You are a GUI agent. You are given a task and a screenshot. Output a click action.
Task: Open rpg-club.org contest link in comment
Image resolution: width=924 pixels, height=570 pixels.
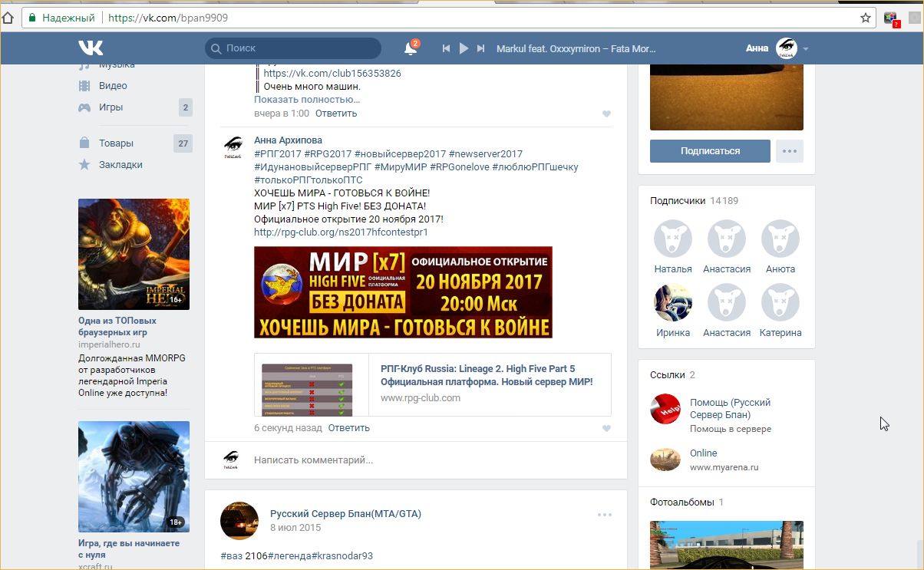pos(341,232)
